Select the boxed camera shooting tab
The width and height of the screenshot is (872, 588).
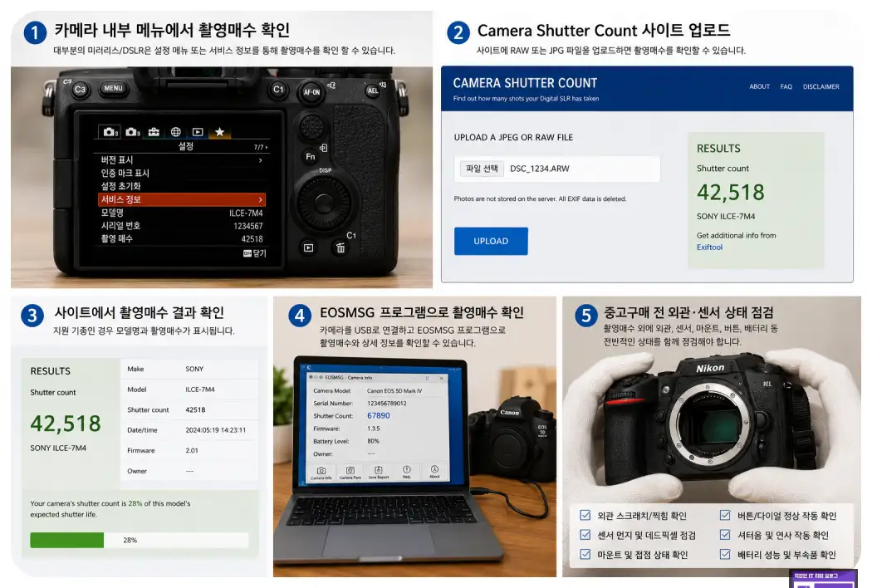click(109, 132)
